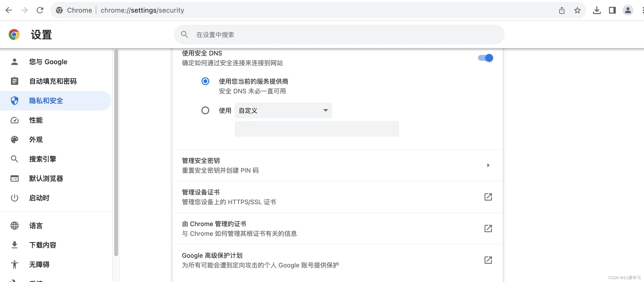Go to 搜索引擎 sidebar section
644x282 pixels.
43,159
